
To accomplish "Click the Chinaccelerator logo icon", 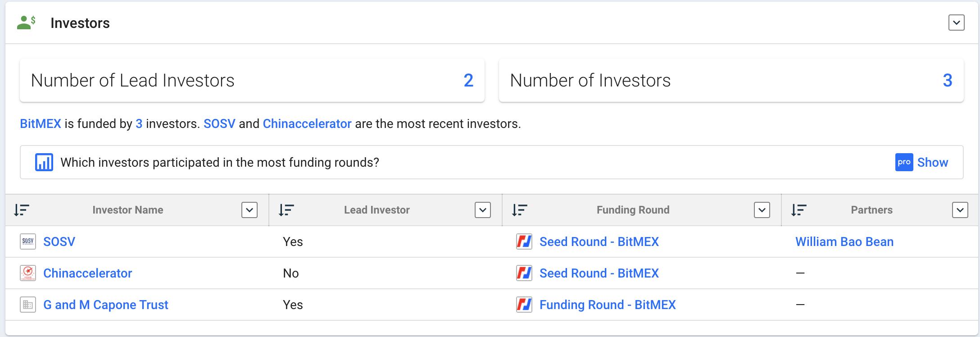I will 28,273.
